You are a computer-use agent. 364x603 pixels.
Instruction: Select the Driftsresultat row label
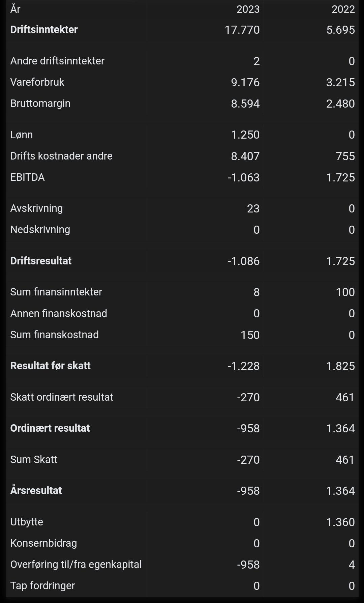(41, 261)
